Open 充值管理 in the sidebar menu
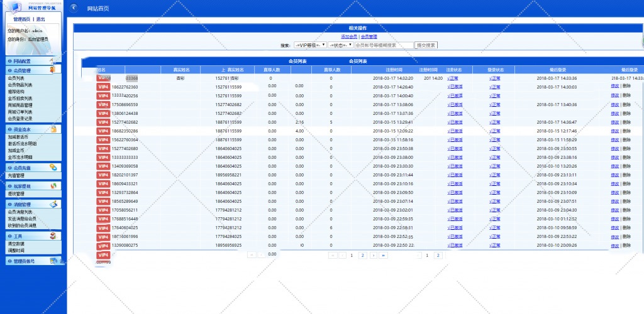The width and height of the screenshot is (644, 314). (x=16, y=176)
